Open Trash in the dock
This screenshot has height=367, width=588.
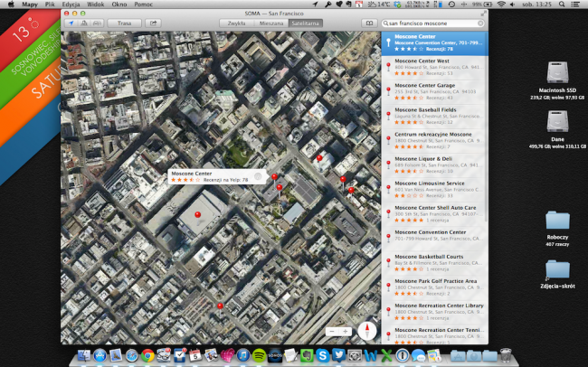point(506,355)
